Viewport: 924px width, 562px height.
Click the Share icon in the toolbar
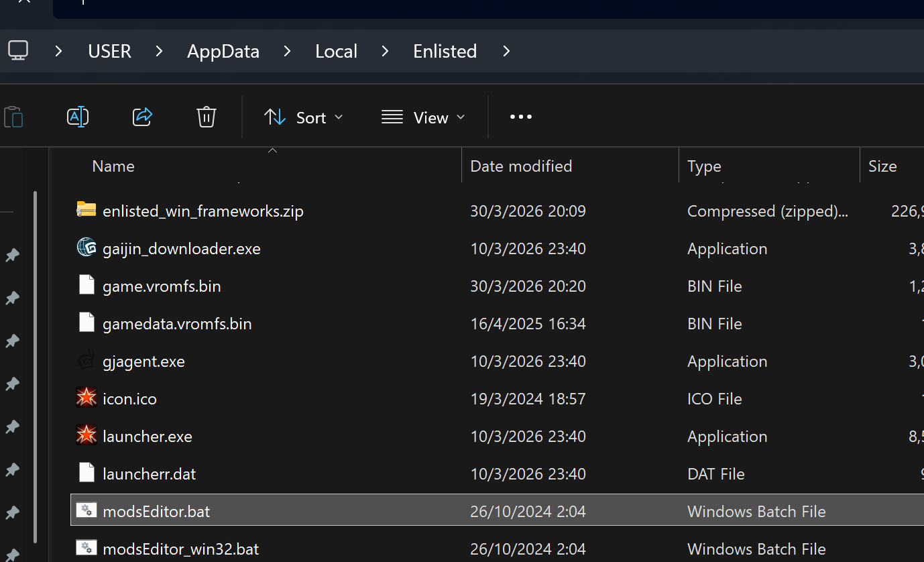tap(142, 117)
